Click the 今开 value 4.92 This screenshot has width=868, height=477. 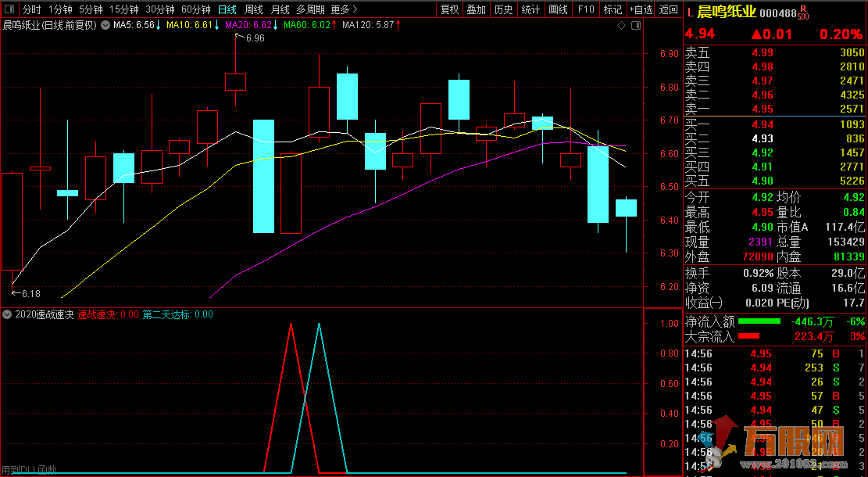click(763, 197)
